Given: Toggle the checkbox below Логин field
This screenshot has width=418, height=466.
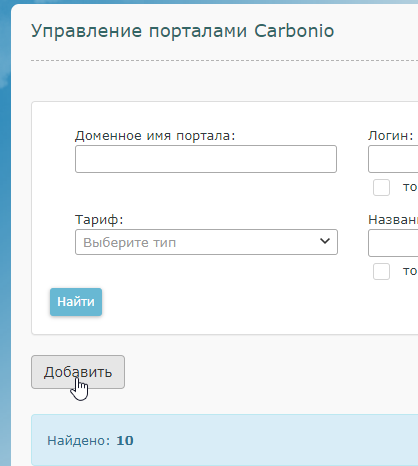Looking at the screenshot, I should pyautogui.click(x=381, y=187).
